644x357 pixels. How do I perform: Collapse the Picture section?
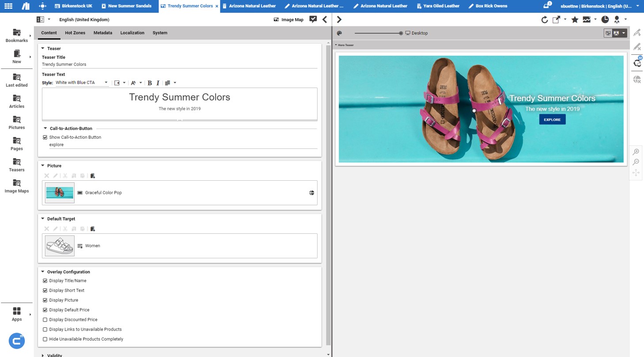pyautogui.click(x=43, y=166)
